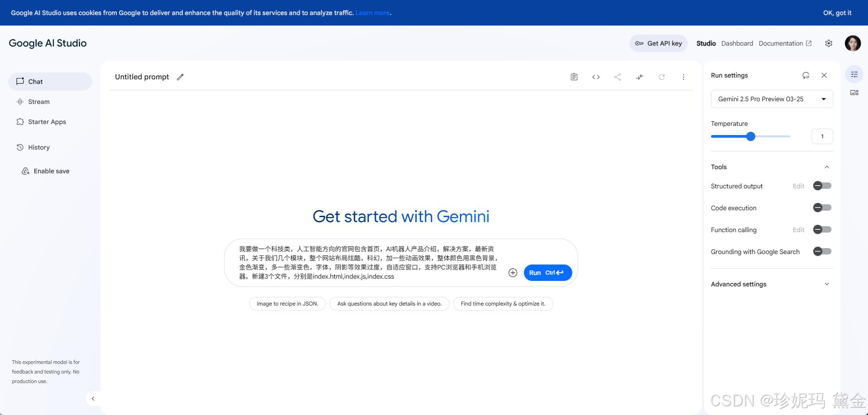Click the pencil icon to rename prompt
This screenshot has width=868, height=415.
[180, 77]
